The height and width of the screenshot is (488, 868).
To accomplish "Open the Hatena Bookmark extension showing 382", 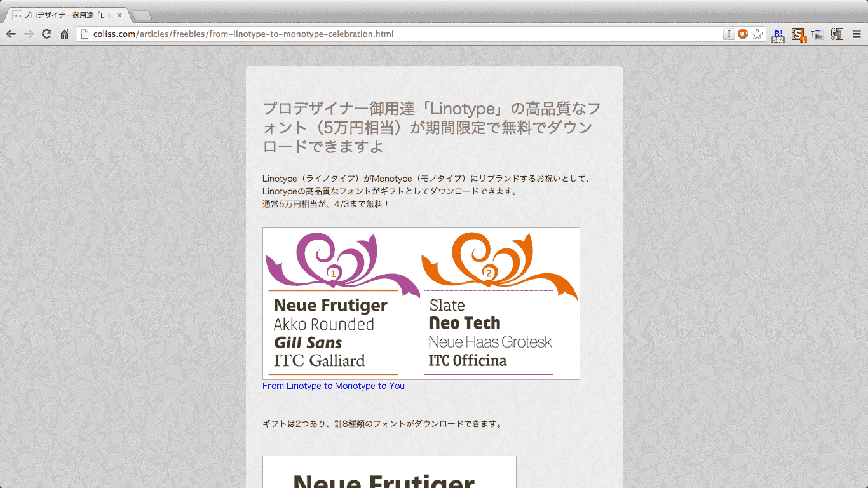I will point(778,35).
